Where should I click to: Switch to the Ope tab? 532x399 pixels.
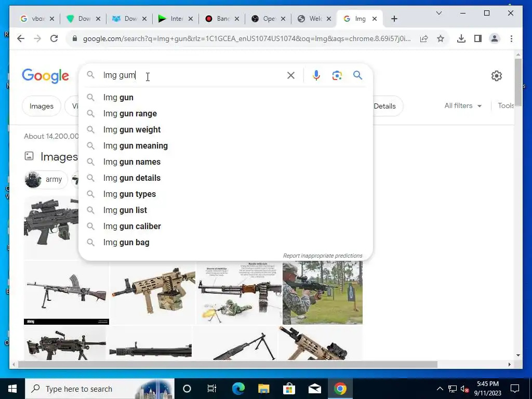click(264, 19)
